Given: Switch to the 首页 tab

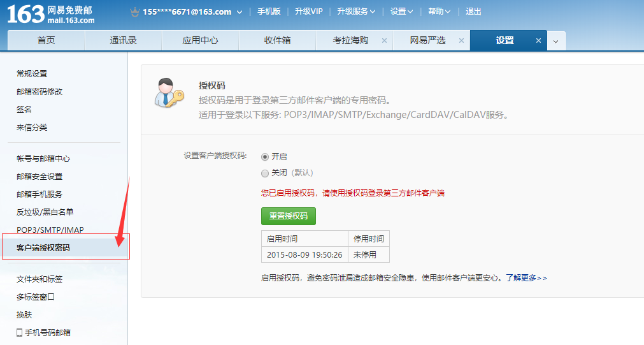Looking at the screenshot, I should (x=46, y=40).
